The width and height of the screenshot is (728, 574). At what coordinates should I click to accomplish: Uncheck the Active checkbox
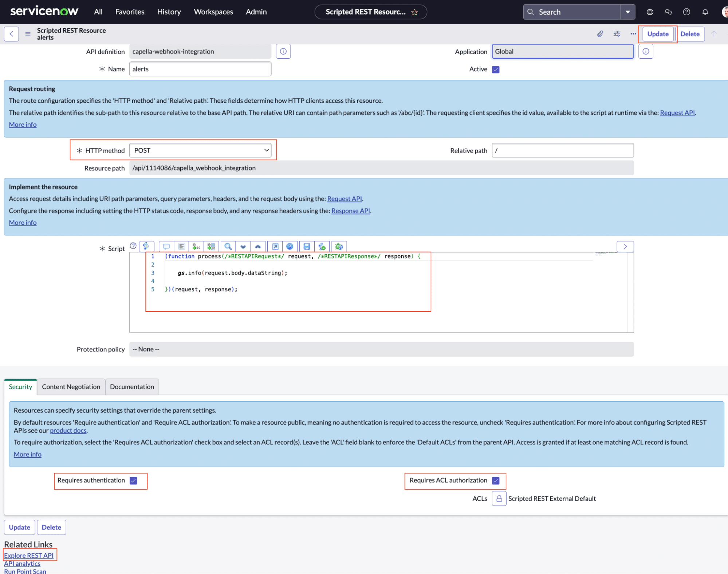495,69
